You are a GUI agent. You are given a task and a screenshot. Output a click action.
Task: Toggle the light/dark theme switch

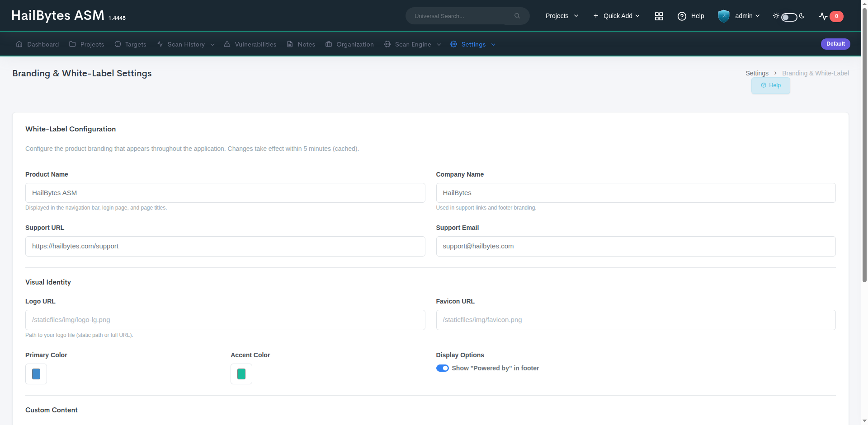(x=789, y=17)
